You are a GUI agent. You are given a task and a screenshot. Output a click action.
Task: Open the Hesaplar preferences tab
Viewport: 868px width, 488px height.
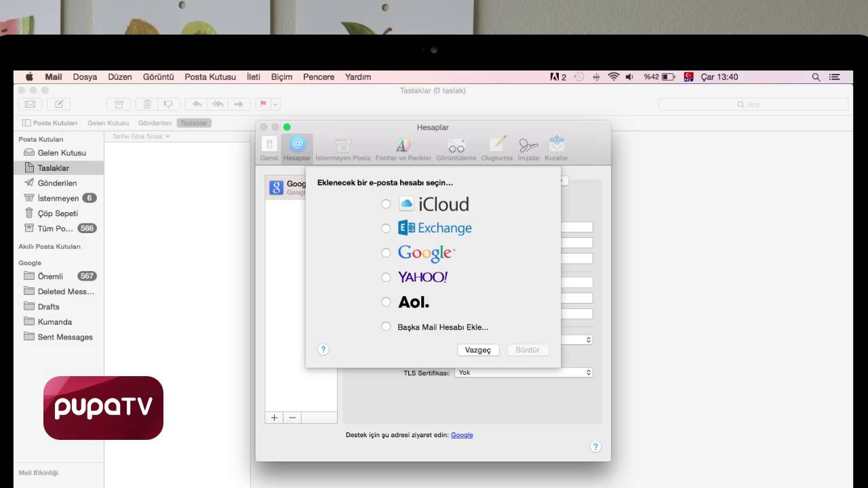click(x=297, y=149)
